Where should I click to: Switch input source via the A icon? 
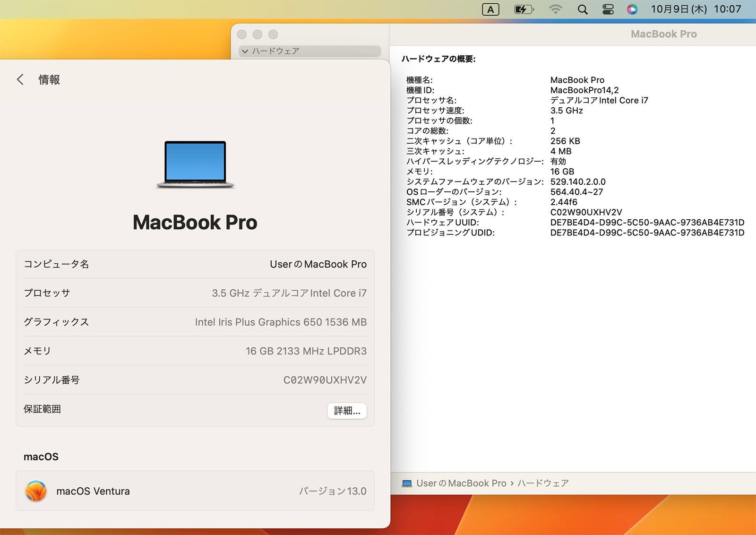(x=490, y=9)
